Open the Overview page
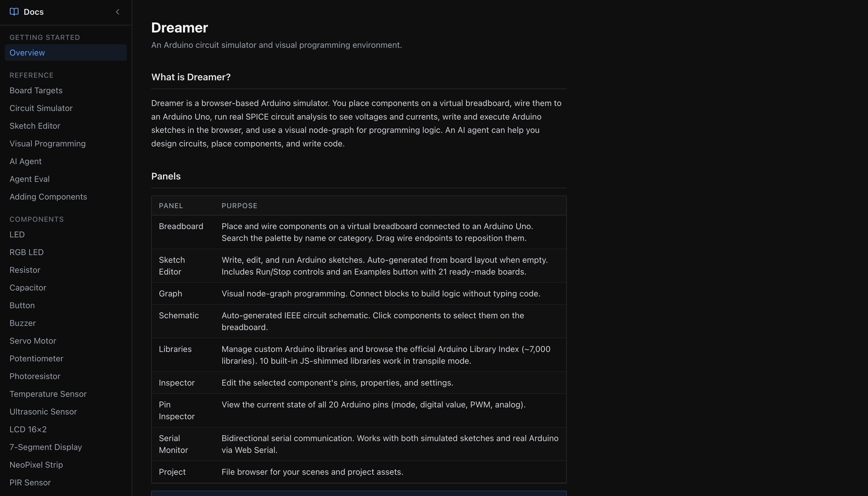This screenshot has height=496, width=868. pyautogui.click(x=27, y=53)
